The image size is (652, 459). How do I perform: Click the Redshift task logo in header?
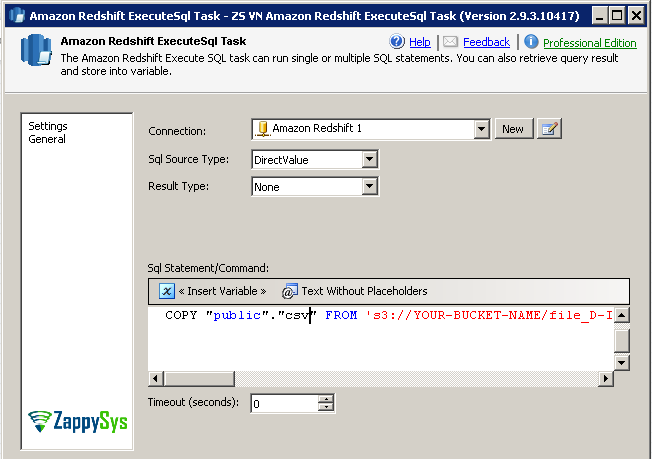click(x=36, y=50)
